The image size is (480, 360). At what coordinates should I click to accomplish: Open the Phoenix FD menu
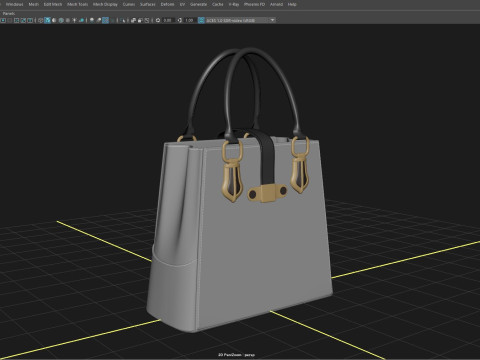point(254,4)
